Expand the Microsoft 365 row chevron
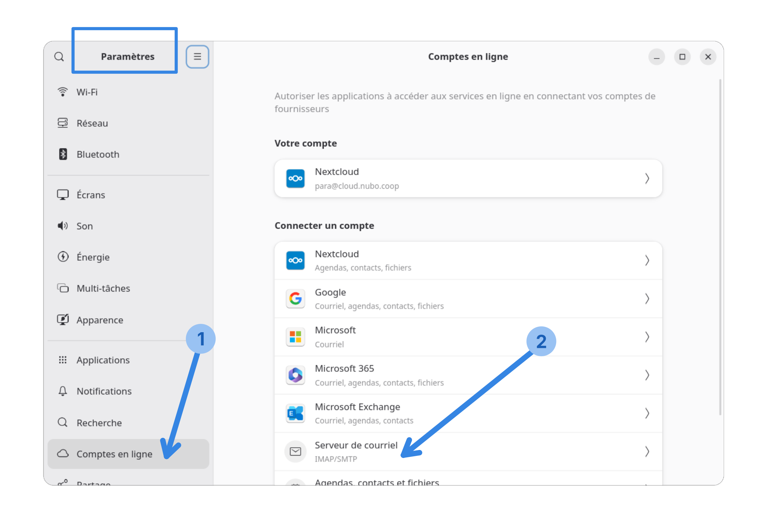This screenshot has height=532, width=767. pyautogui.click(x=647, y=375)
